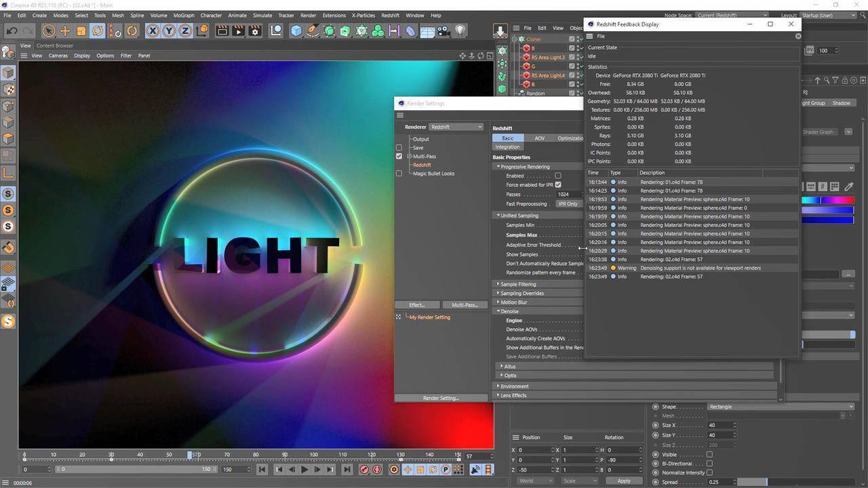Viewport: 868px width, 488px height.
Task: Click the record active objects button
Action: pyautogui.click(x=364, y=469)
